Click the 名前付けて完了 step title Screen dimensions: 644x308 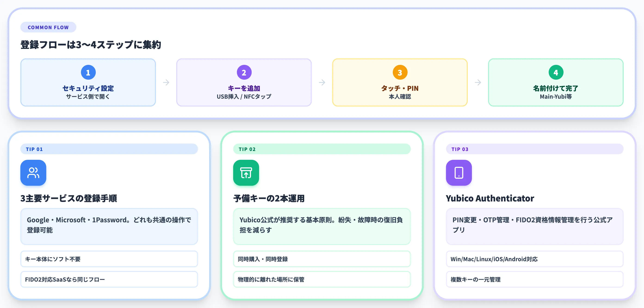point(555,88)
